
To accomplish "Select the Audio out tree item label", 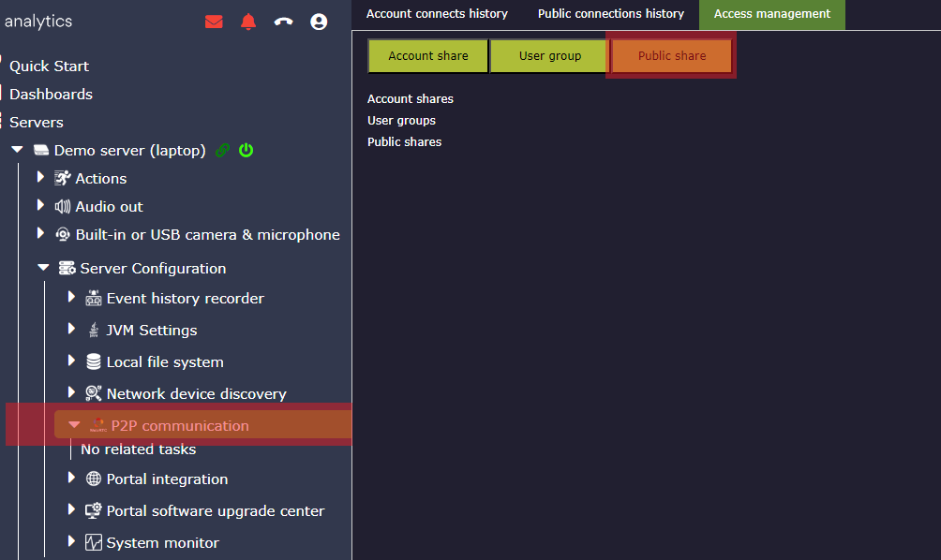I will (x=110, y=206).
